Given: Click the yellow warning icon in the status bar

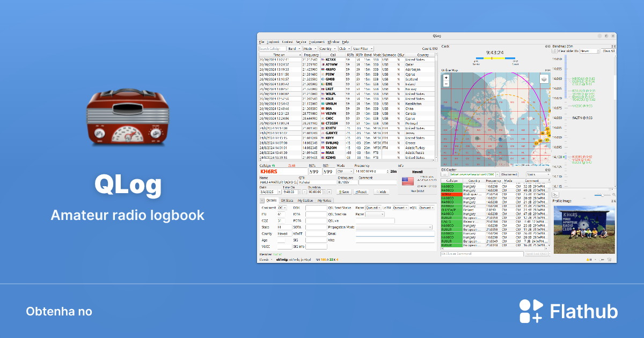Looking at the screenshot, I should click(x=588, y=259).
